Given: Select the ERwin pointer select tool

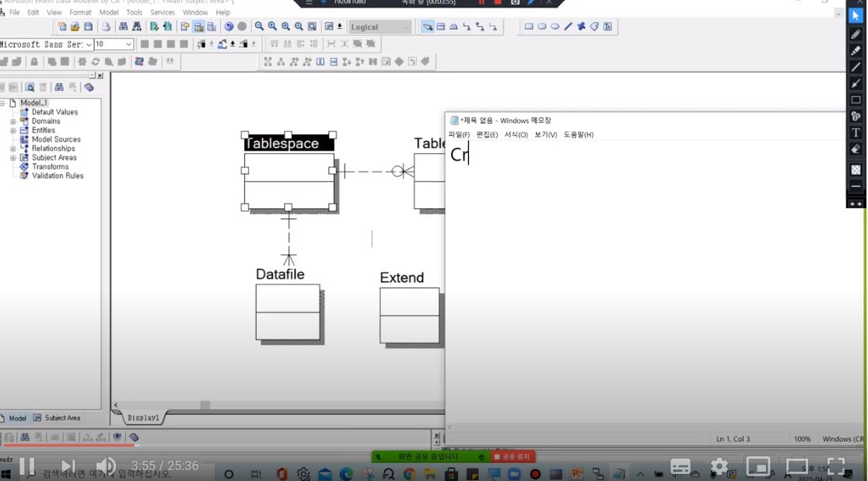Looking at the screenshot, I should (x=427, y=26).
